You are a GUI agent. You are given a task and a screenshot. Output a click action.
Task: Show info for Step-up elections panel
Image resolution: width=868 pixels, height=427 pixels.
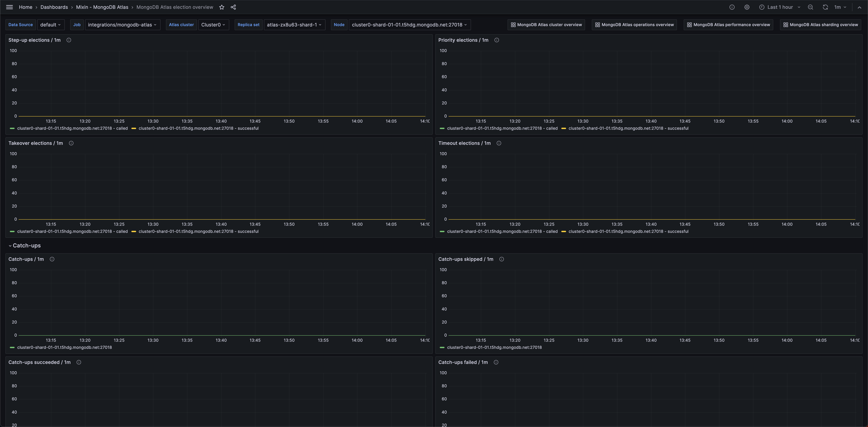click(69, 40)
